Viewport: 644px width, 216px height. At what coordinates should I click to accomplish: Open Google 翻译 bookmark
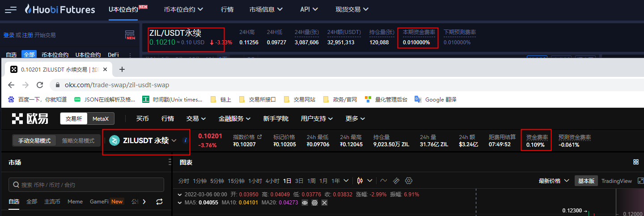coord(435,99)
